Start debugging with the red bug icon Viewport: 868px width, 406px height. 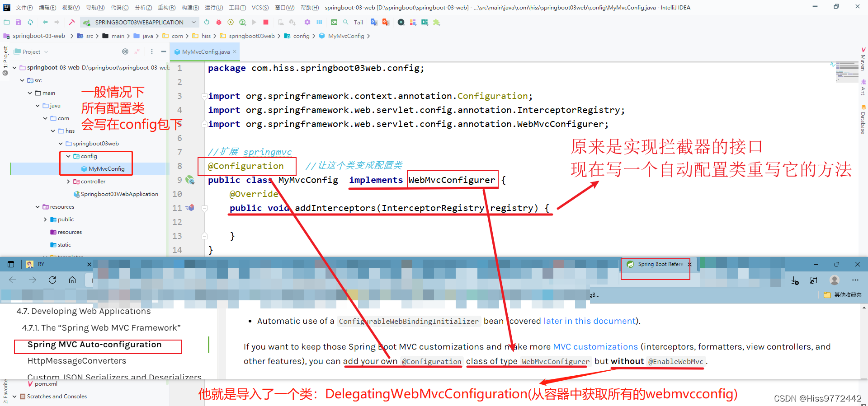coord(219,22)
